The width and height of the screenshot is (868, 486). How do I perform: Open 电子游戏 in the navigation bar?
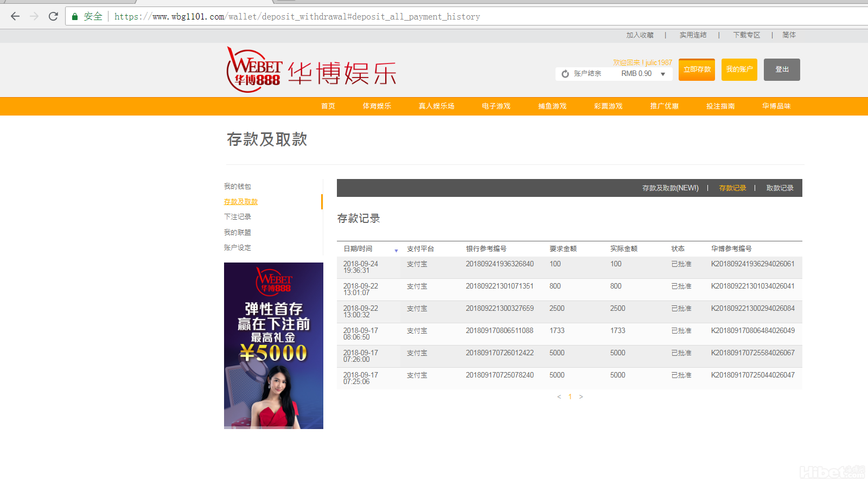(x=496, y=106)
